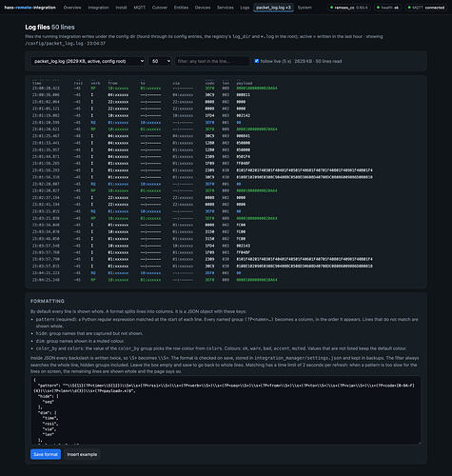452x476 pixels.
Task: Click the '2629 KB · 50 lines read' status text
Action: pyautogui.click(x=318, y=61)
